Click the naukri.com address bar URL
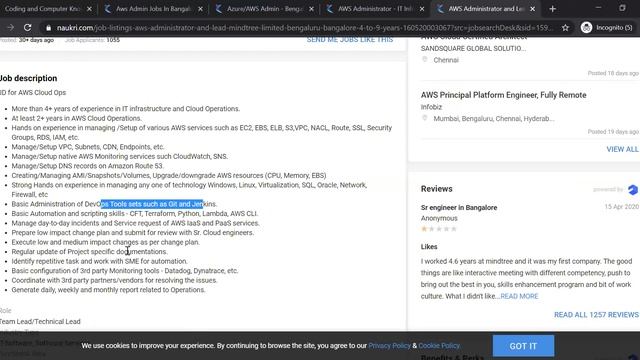 pyautogui.click(x=304, y=28)
